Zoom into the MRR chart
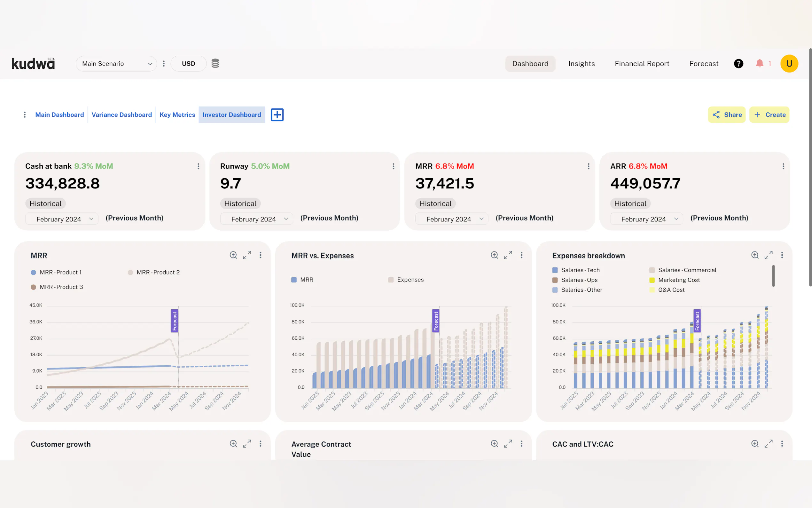 233,255
